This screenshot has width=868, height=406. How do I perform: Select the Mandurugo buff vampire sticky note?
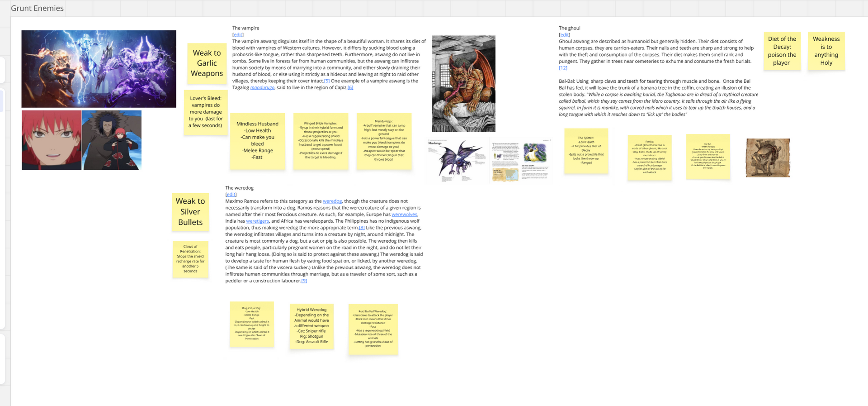click(384, 141)
